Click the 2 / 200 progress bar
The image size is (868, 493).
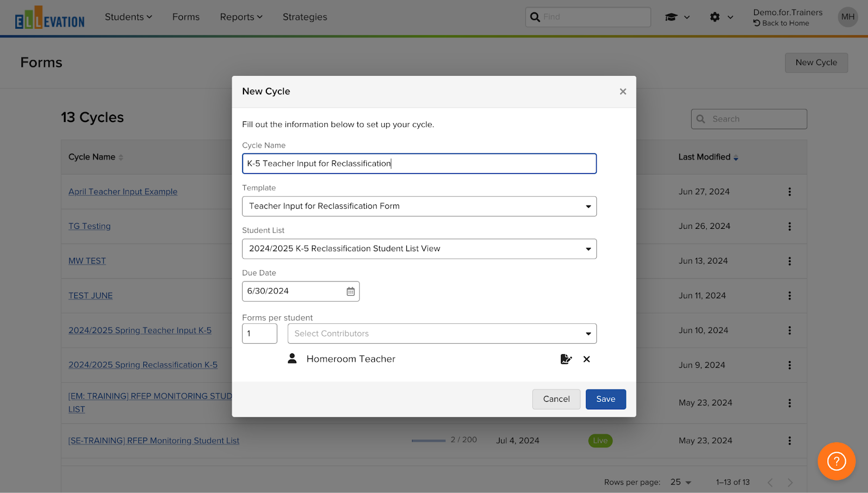click(x=429, y=440)
